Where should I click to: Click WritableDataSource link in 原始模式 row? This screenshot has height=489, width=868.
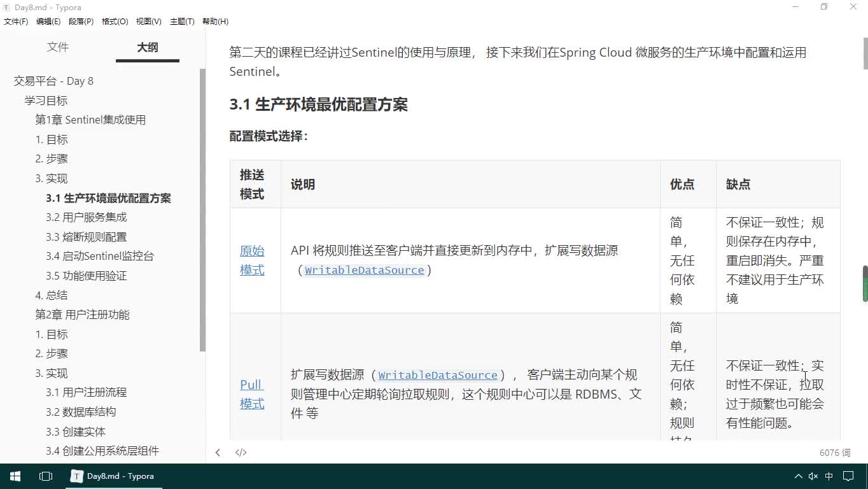pyautogui.click(x=365, y=270)
